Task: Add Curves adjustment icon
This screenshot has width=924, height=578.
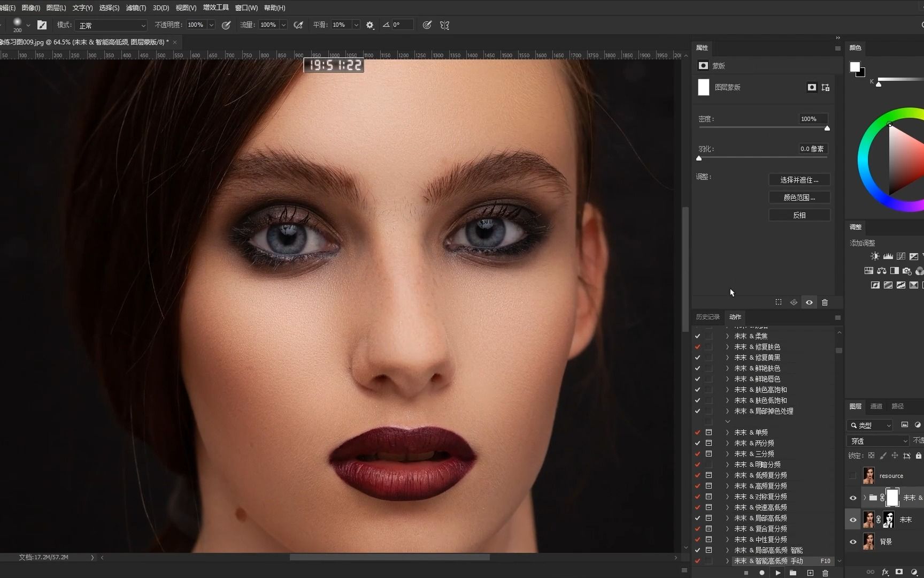Action: pyautogui.click(x=901, y=256)
